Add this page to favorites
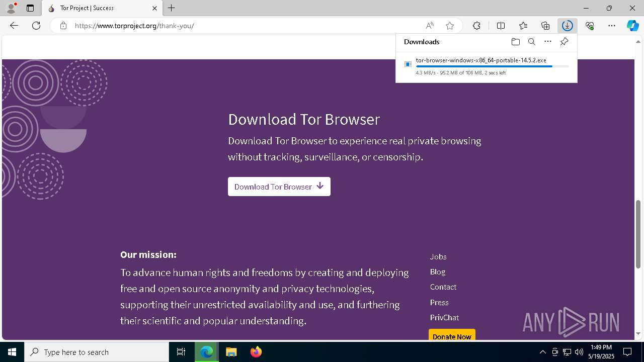Screen dimensions: 644x362 [450, 26]
